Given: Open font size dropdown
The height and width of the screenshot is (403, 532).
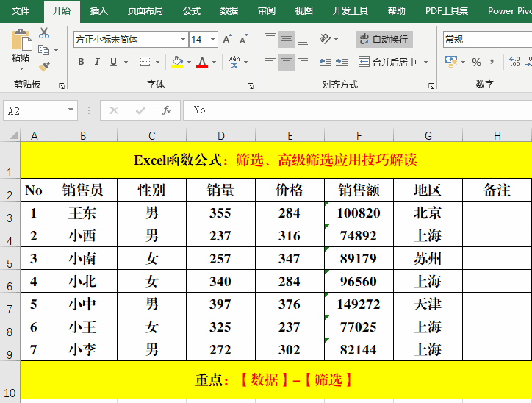Looking at the screenshot, I should (x=213, y=40).
